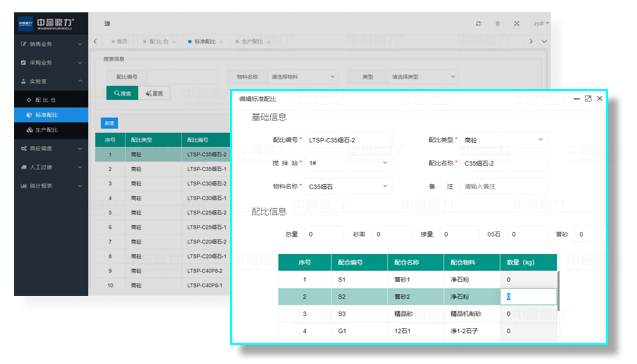This screenshot has width=637, height=364.
Task: Open the 物料名称 dropdown showing C35细石
Action: pos(348,186)
